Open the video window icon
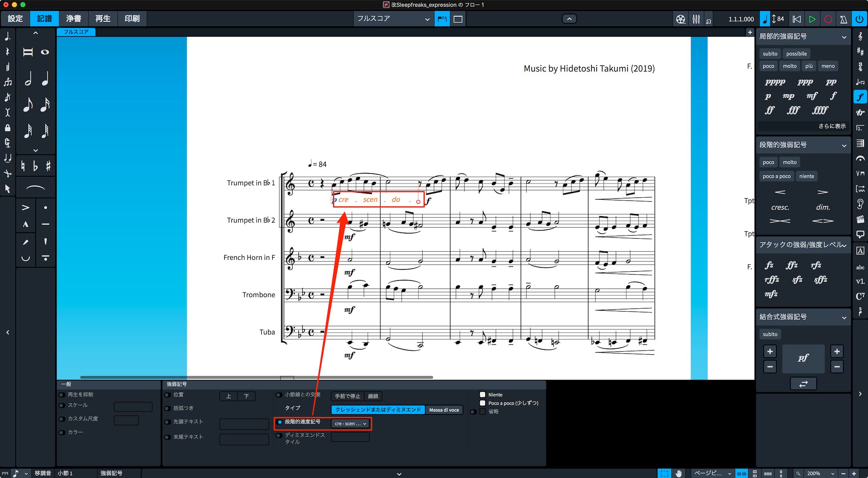The height and width of the screenshot is (478, 868). coord(681,19)
